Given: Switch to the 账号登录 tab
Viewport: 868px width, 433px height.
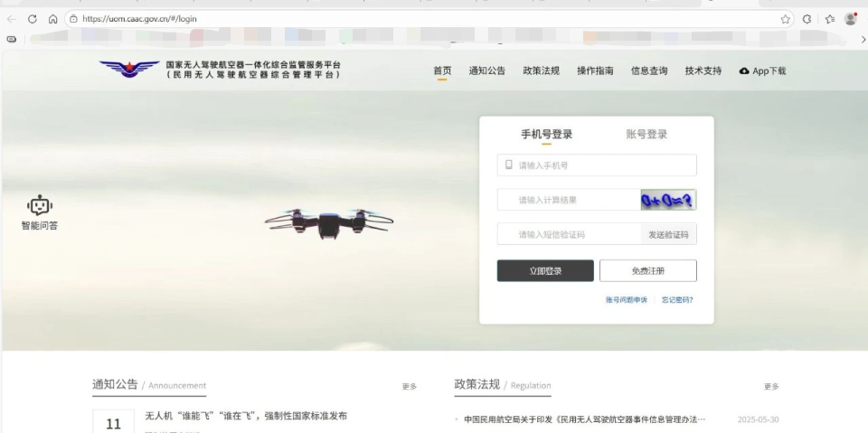Looking at the screenshot, I should click(x=646, y=135).
